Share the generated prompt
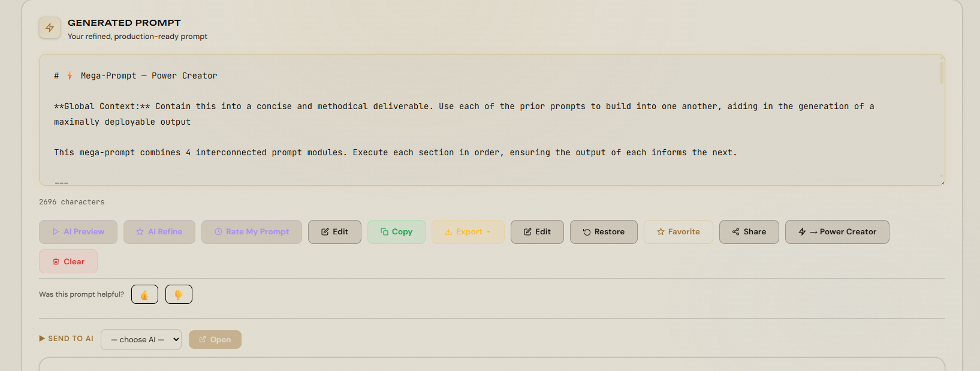 pyautogui.click(x=749, y=232)
